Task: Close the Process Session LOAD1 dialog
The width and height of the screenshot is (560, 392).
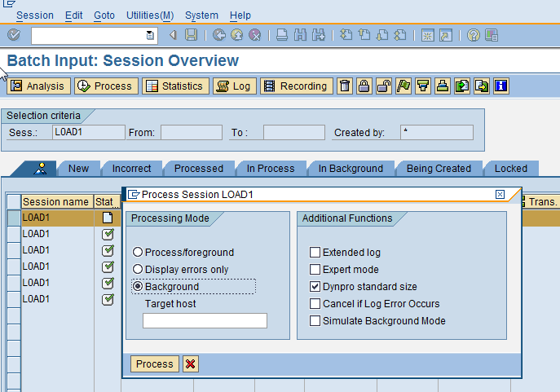Action: point(500,195)
